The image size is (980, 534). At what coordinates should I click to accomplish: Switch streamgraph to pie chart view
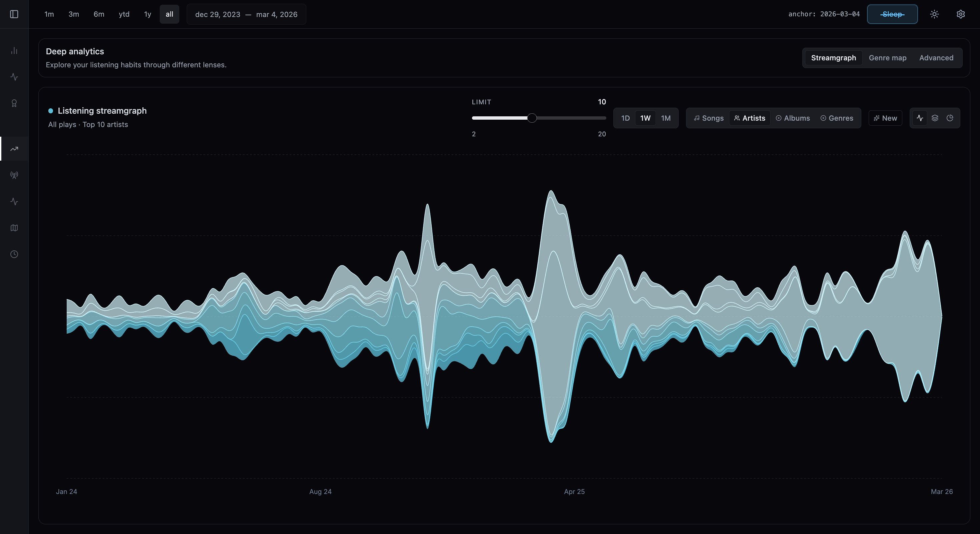tap(950, 118)
